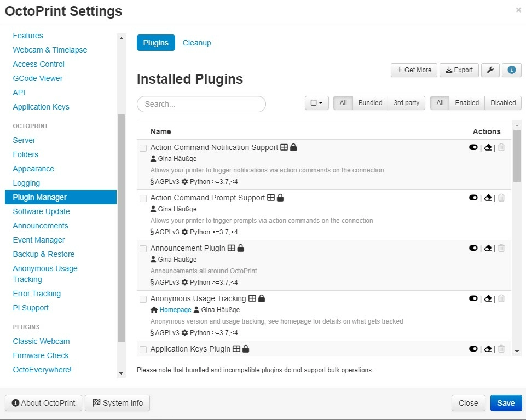Switch to the Cleanup tab

tap(196, 43)
